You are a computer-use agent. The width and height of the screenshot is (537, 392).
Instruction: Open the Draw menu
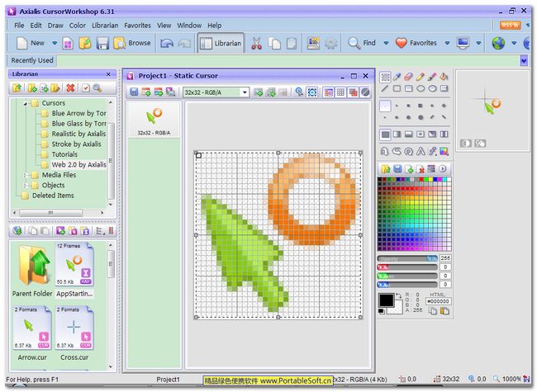click(x=55, y=26)
